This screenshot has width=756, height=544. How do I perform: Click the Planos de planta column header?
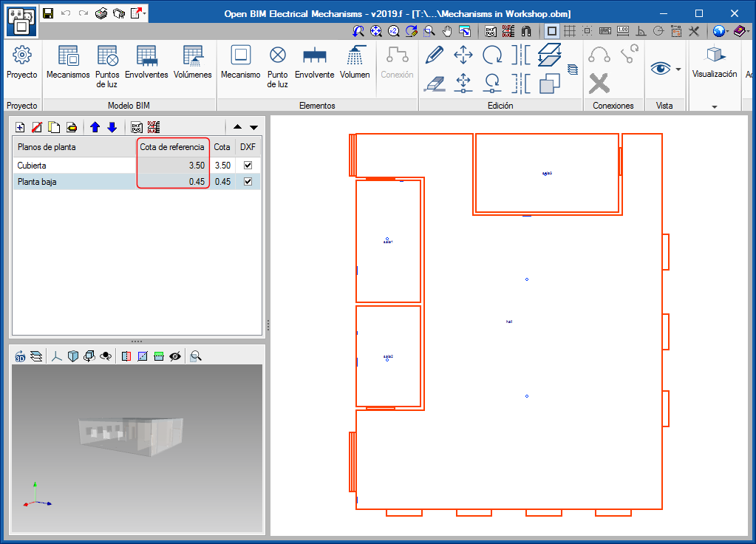75,147
